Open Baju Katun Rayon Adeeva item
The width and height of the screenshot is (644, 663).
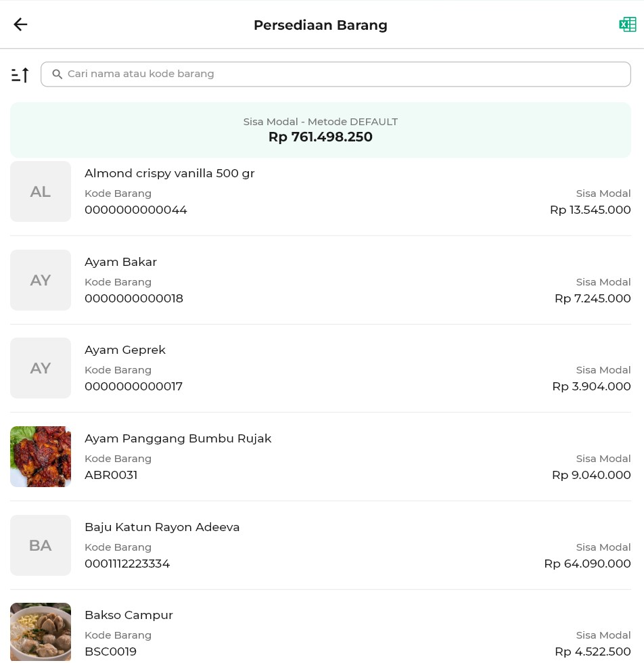pyautogui.click(x=162, y=527)
